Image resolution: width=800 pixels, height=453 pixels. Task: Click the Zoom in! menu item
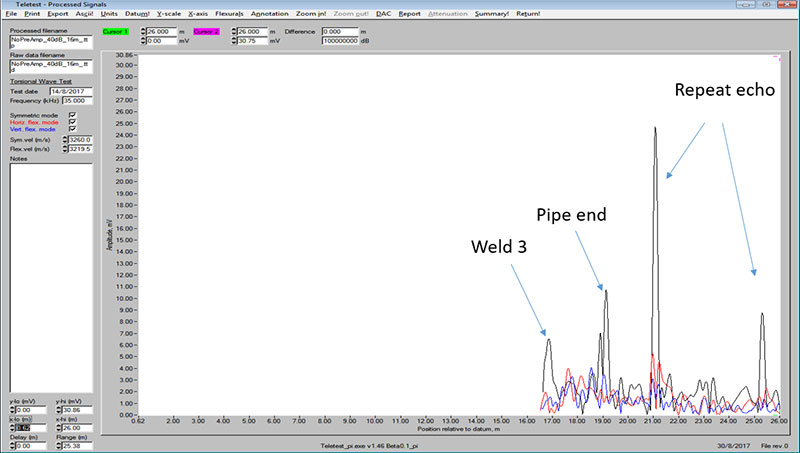311,14
